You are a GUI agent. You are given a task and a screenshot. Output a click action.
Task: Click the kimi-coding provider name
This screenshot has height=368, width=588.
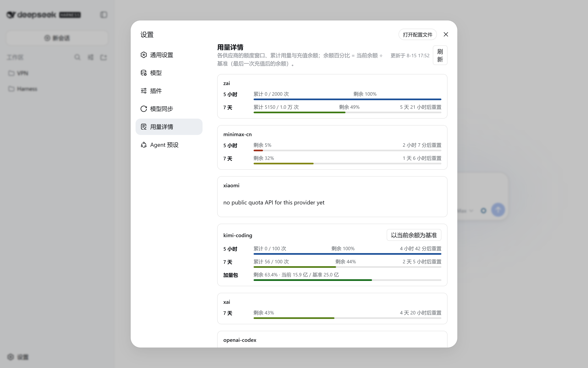click(x=238, y=235)
